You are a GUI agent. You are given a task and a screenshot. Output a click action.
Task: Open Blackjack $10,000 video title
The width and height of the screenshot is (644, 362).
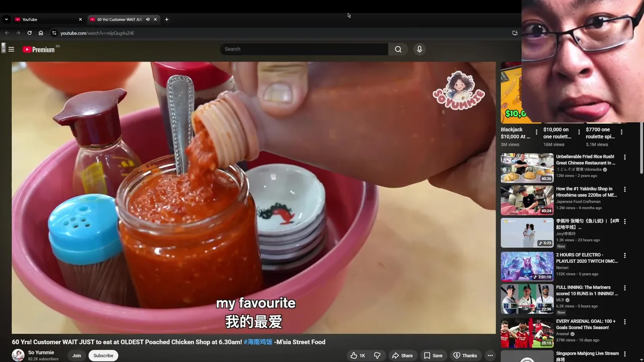point(515,133)
